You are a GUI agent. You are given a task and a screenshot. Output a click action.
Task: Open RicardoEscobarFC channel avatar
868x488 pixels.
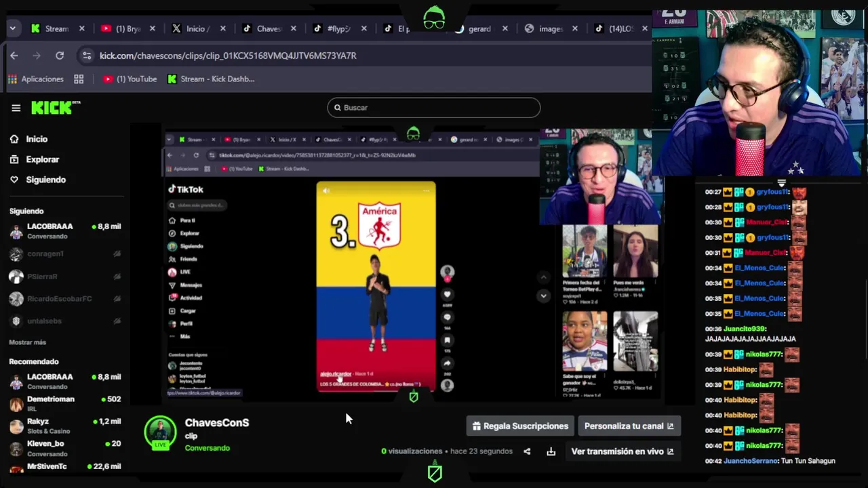[x=16, y=299]
